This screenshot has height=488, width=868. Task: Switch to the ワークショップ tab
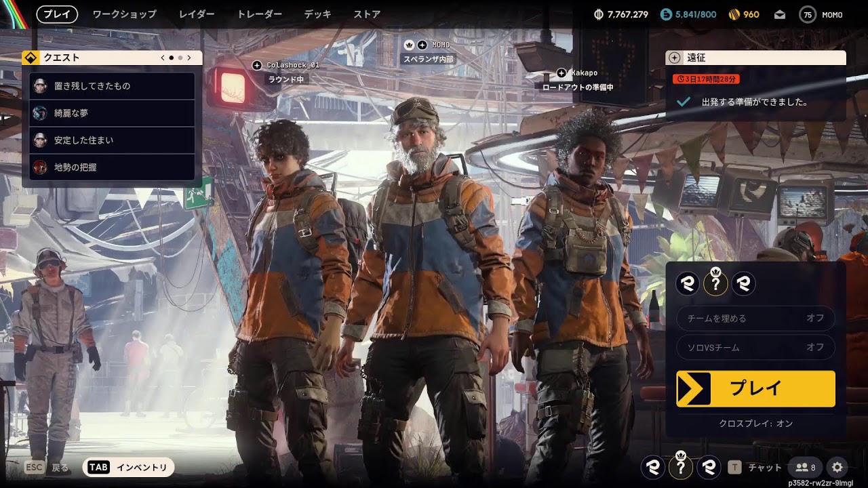click(x=124, y=14)
